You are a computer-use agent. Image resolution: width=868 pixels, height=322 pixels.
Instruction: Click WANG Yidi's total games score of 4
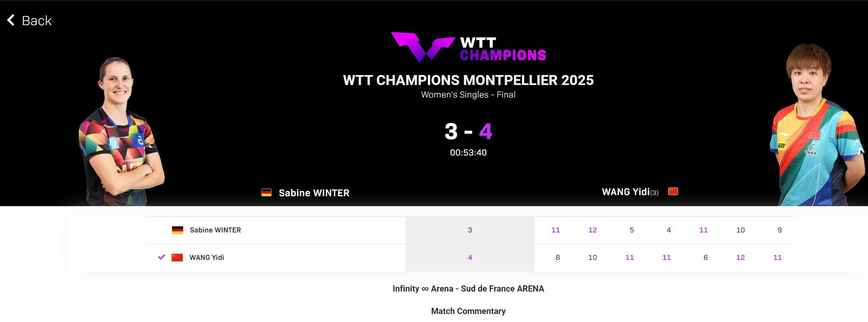(470, 258)
